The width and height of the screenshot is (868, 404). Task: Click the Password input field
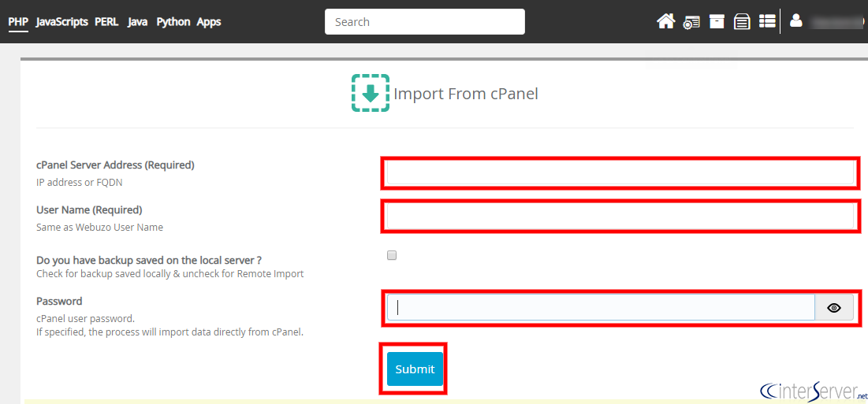pos(601,308)
